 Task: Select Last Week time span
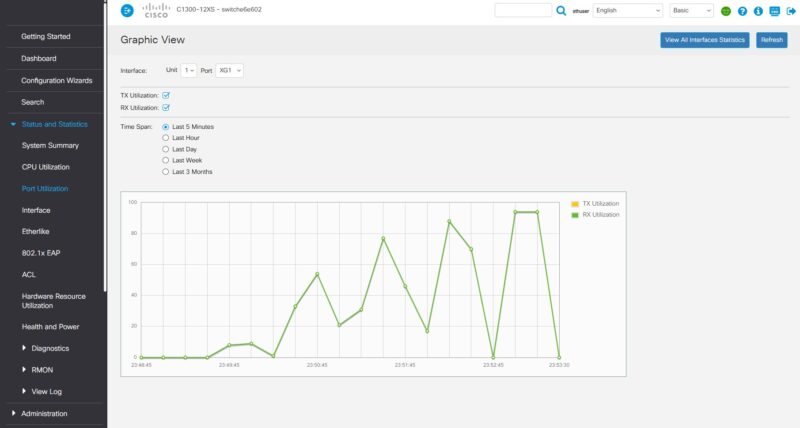[x=165, y=160]
